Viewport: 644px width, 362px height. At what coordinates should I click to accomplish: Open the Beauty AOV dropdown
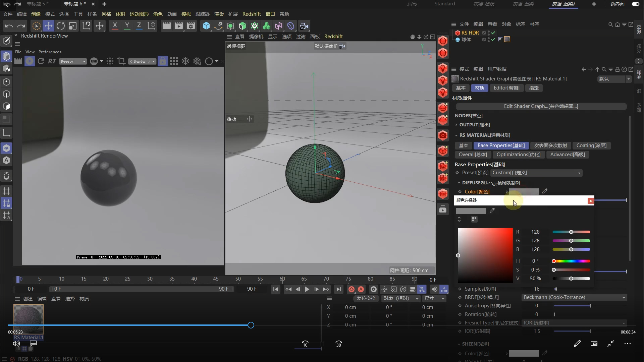click(x=73, y=61)
